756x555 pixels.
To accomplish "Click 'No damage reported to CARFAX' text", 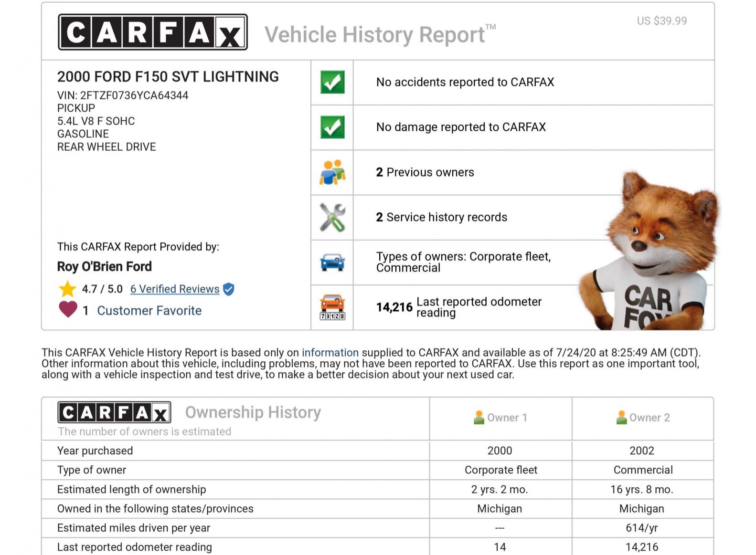I will 461,127.
